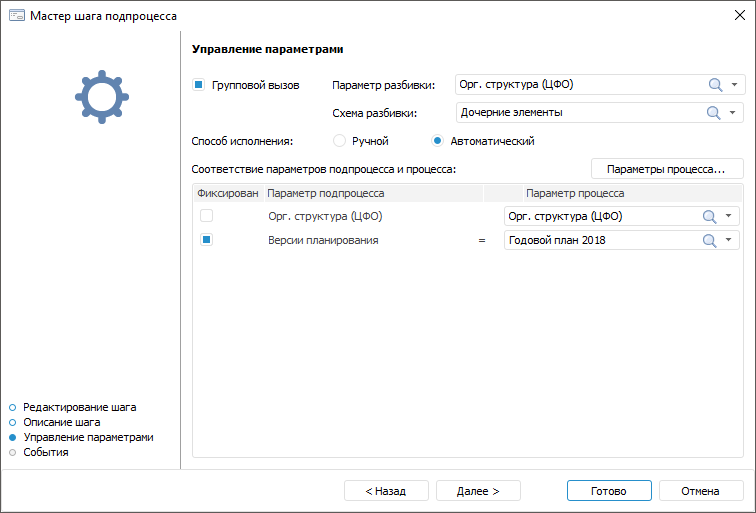This screenshot has width=756, height=513.
Task: Uncheck the fixed checkbox for Версии планирования
Action: click(206, 240)
